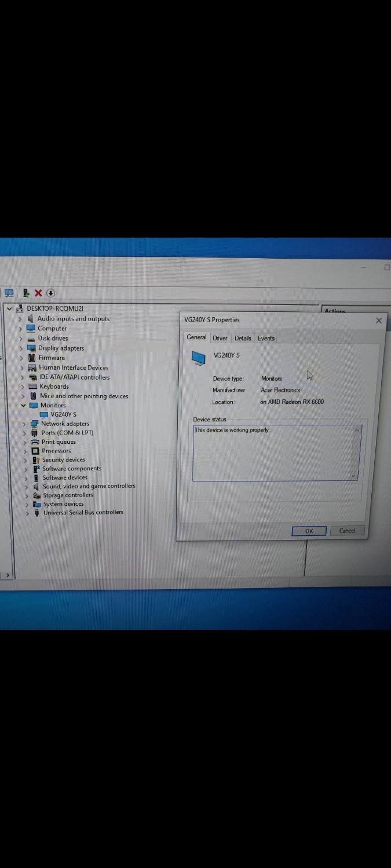Click the tree pane horizontal scroll right arrow
The width and height of the screenshot is (391, 868).
[8, 576]
